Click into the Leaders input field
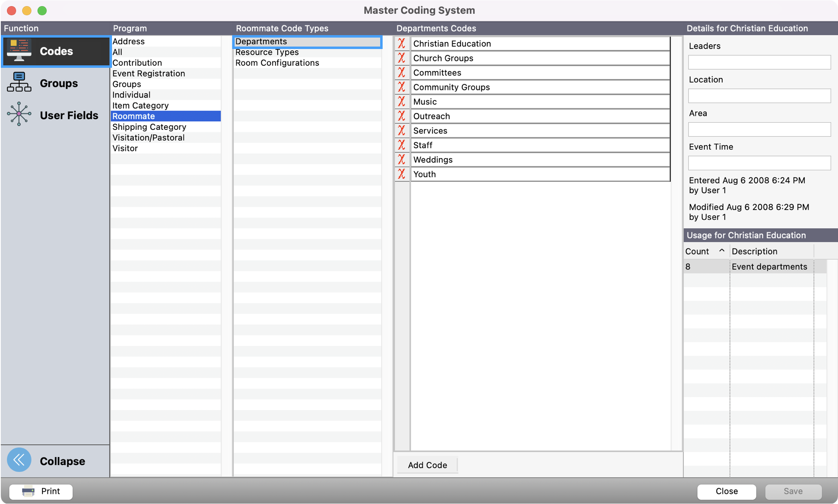Screen dimensions: 838x504 (x=759, y=62)
